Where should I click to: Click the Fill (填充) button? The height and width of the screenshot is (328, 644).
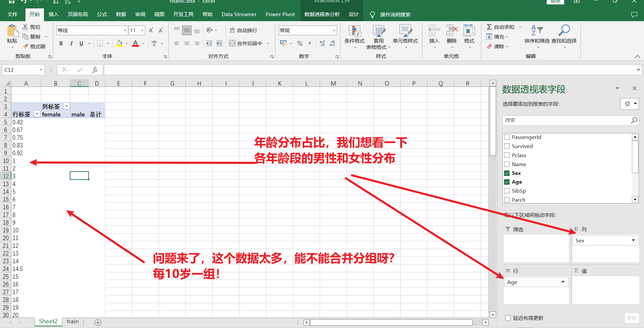496,37
